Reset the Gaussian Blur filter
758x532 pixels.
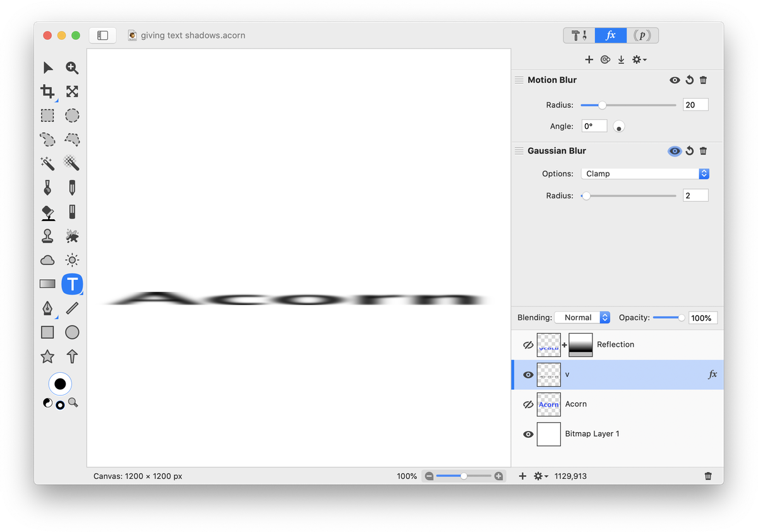click(690, 151)
